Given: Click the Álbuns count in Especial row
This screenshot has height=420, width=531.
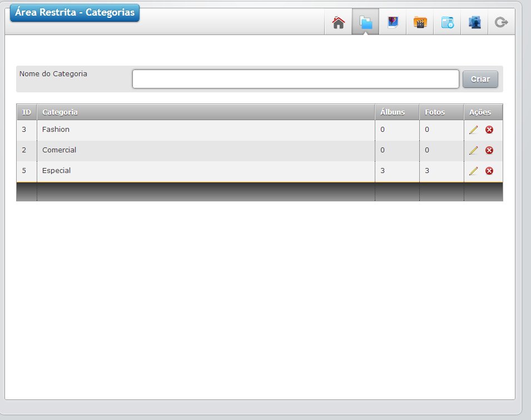Looking at the screenshot, I should point(383,170).
